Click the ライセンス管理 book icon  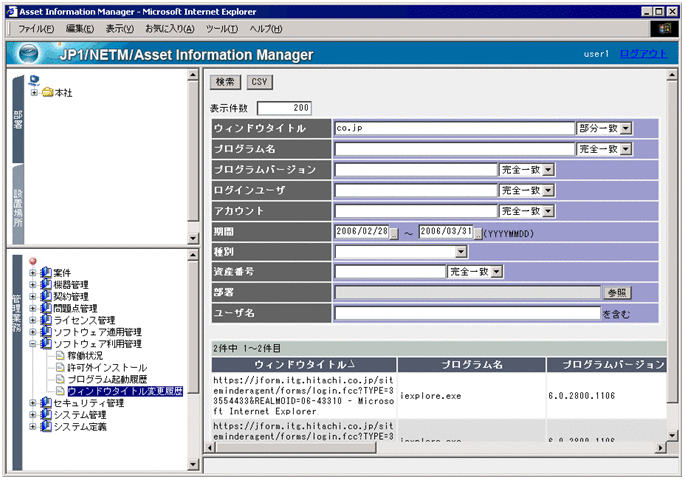46,320
